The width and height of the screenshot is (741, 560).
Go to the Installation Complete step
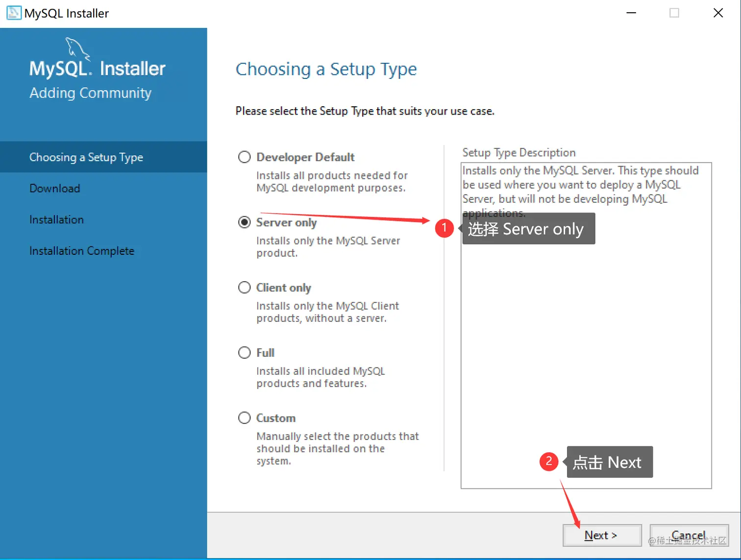(x=82, y=251)
